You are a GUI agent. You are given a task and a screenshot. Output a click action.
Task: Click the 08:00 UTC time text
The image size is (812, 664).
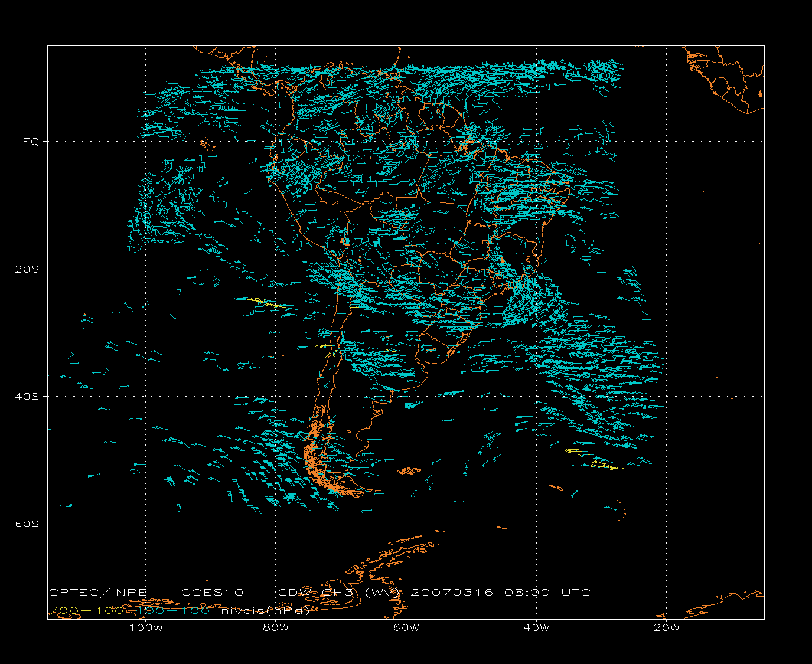[547, 592]
